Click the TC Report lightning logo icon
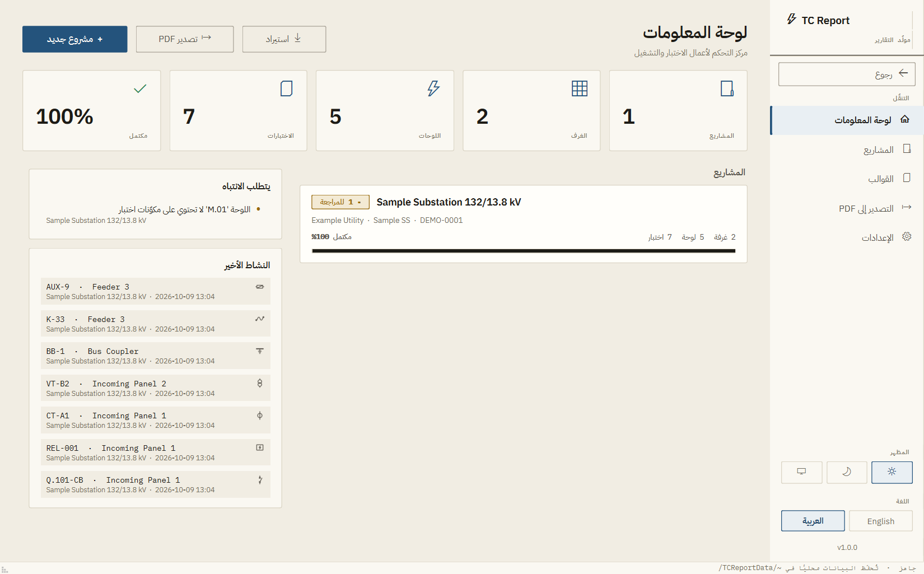 (791, 20)
